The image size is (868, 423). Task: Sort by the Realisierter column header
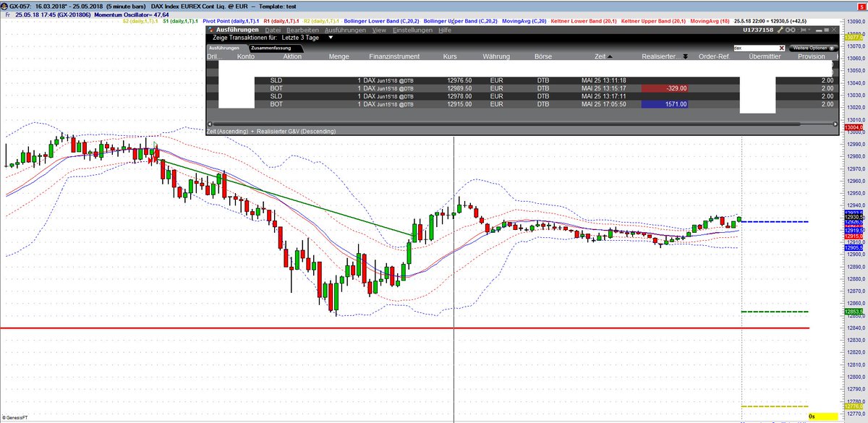coord(665,56)
